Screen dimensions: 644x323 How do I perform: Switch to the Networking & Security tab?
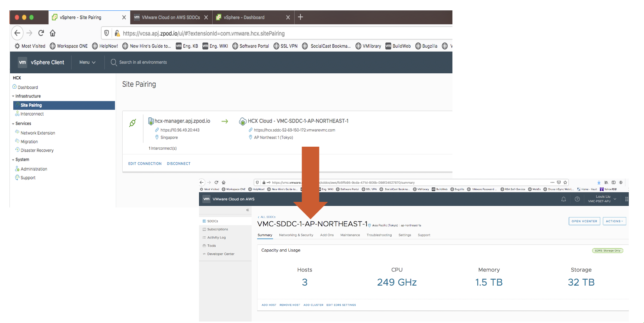(296, 235)
